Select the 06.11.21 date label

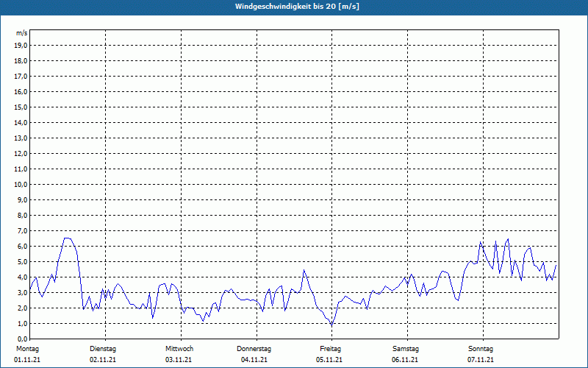[x=405, y=360]
